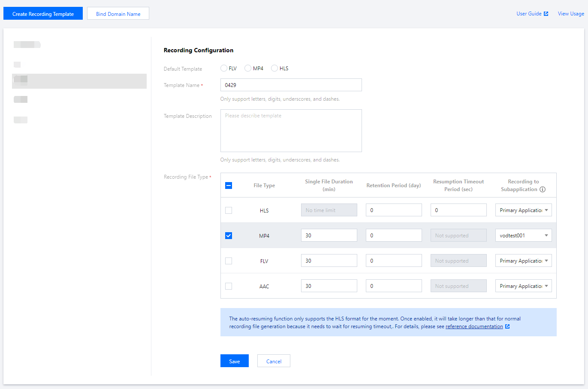Screen dimensions: 588x389
Task: Click MP4 Single File Duration input
Action: [x=329, y=235]
